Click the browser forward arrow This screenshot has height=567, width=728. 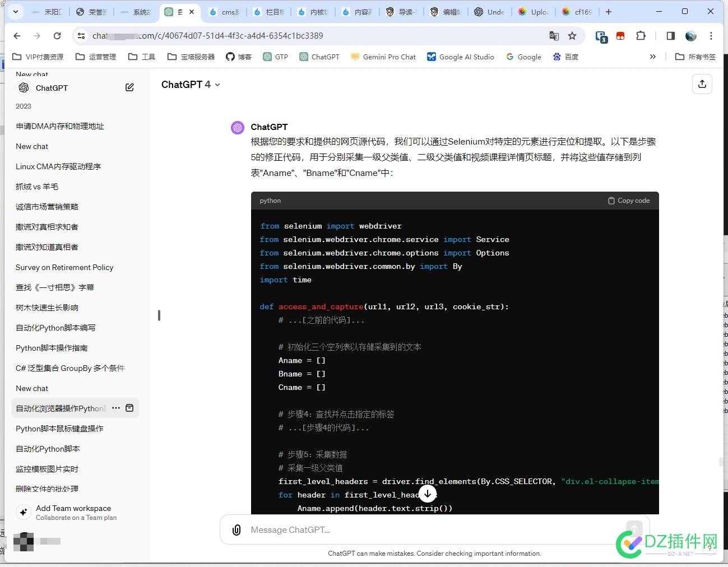pyautogui.click(x=37, y=36)
